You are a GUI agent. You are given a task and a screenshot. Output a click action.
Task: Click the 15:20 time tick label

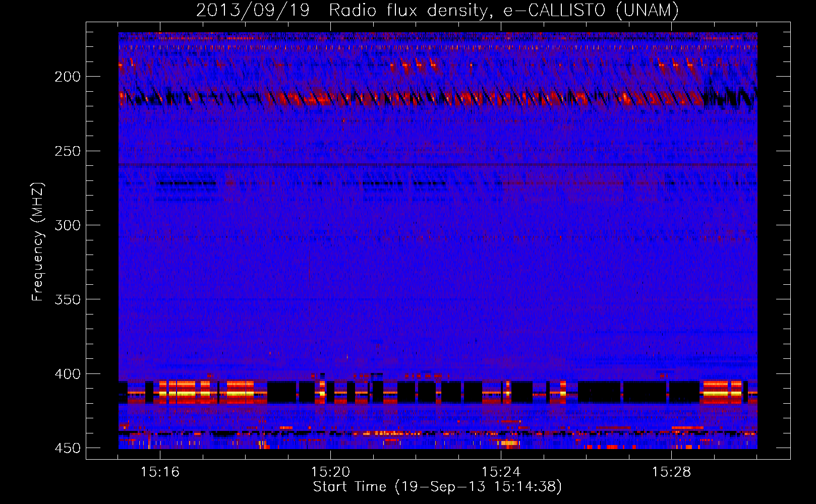pos(330,472)
